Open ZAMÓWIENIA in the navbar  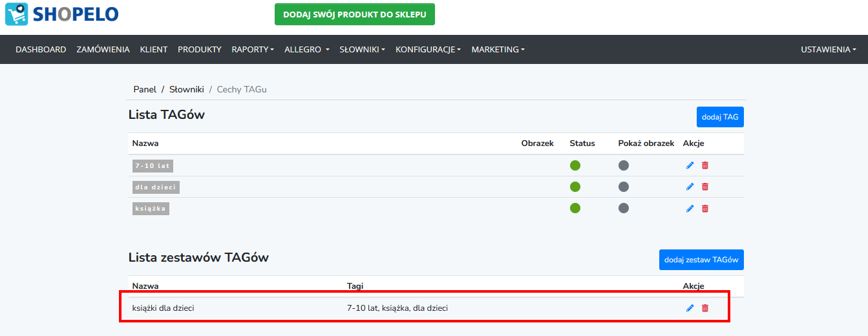point(103,49)
